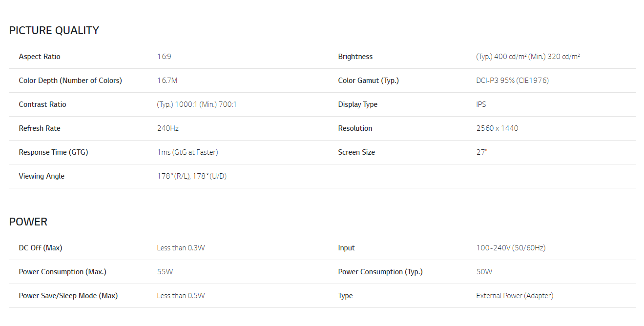644x326 pixels.
Task: Click the 2560 x 1440 resolution value
Action: tap(498, 128)
